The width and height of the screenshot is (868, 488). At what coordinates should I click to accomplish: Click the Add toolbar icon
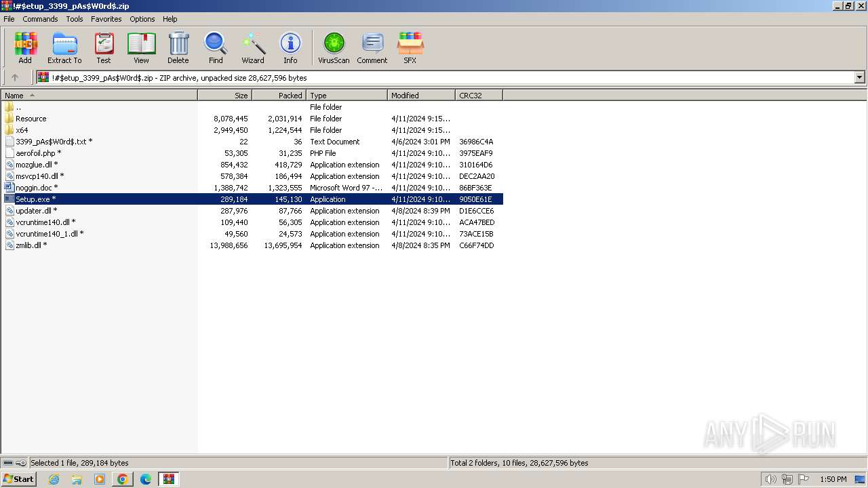[25, 48]
